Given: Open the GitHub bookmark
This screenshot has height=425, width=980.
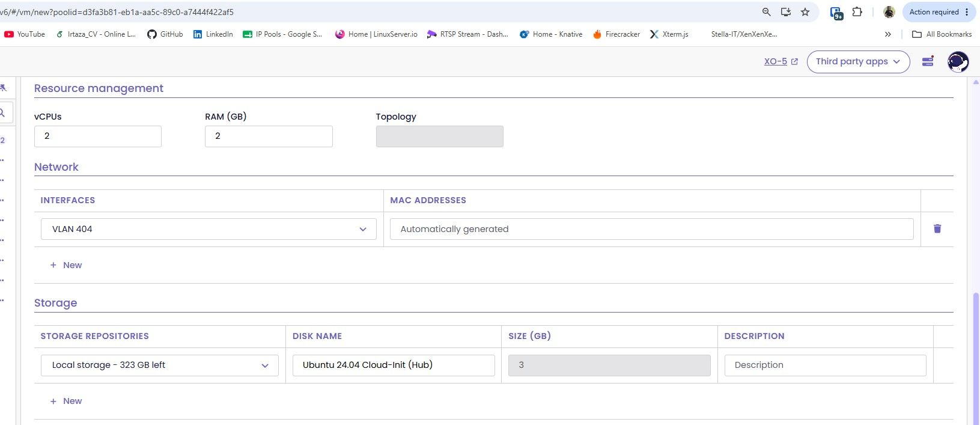Looking at the screenshot, I should coord(165,34).
